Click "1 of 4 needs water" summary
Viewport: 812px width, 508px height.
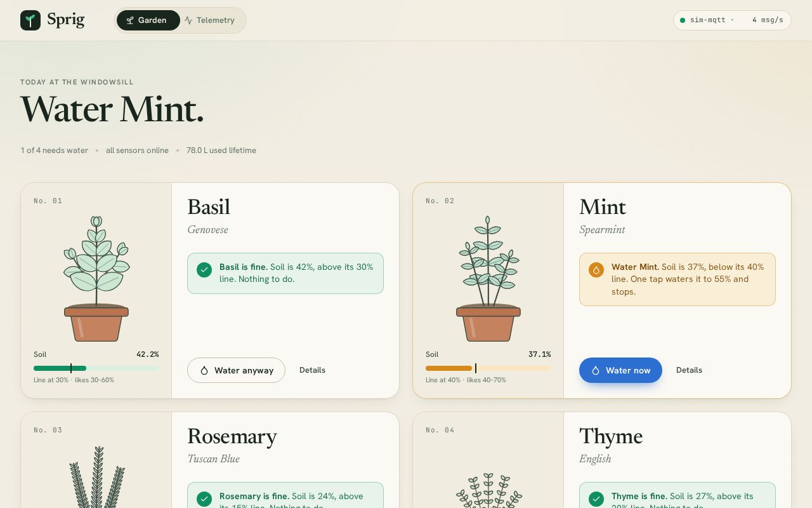coord(55,150)
